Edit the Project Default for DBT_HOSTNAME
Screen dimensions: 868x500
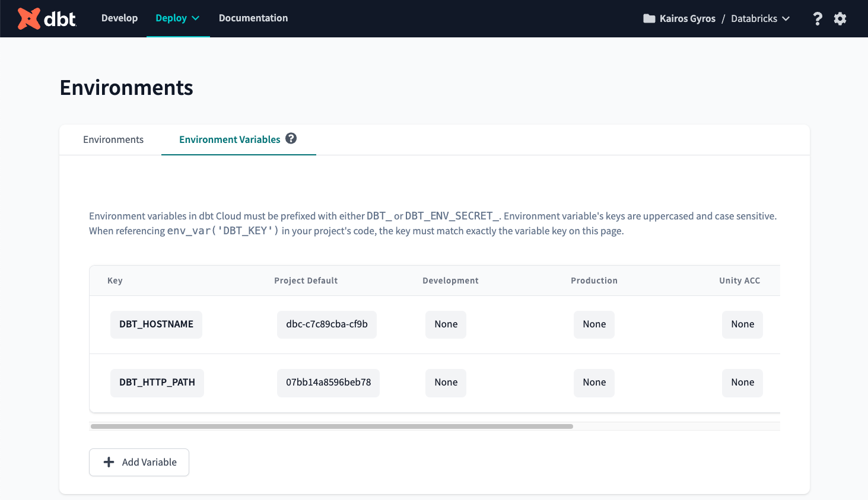coord(326,324)
